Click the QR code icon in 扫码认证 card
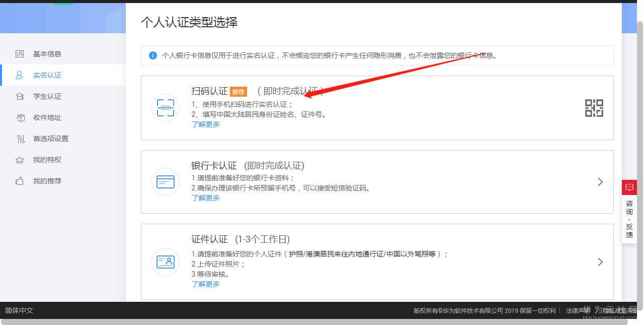The width and height of the screenshot is (644, 325). click(594, 108)
